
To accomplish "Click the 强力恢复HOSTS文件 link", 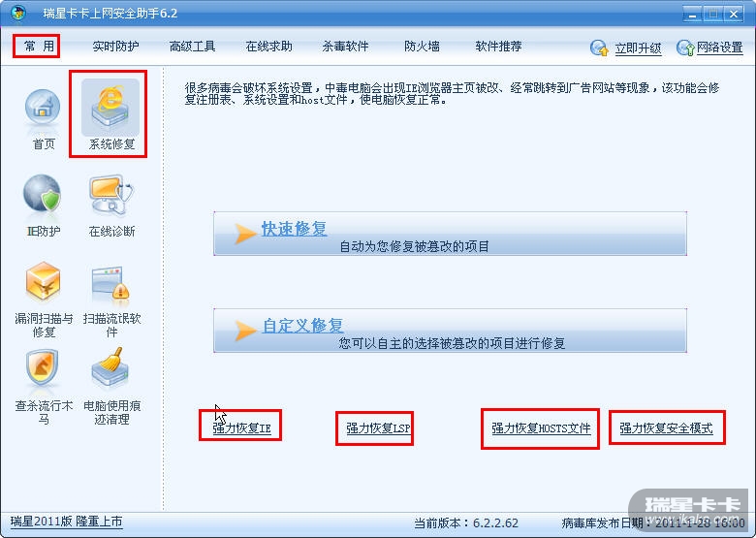I will [541, 428].
